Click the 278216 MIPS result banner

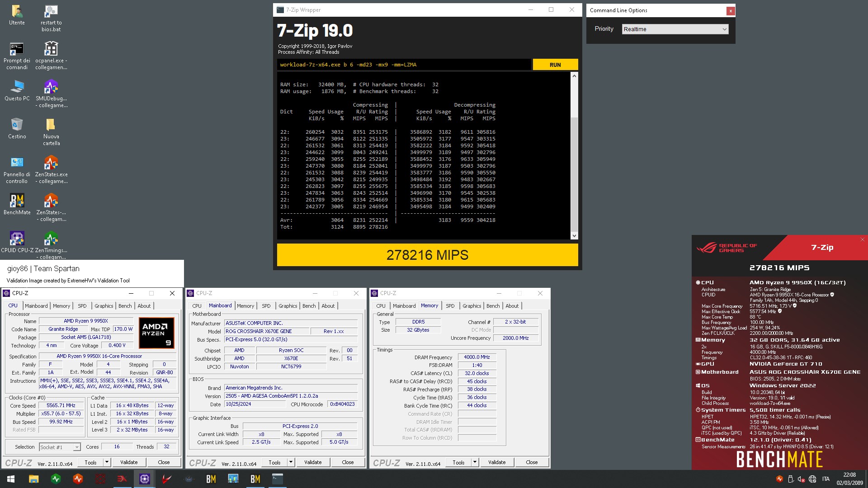[427, 255]
